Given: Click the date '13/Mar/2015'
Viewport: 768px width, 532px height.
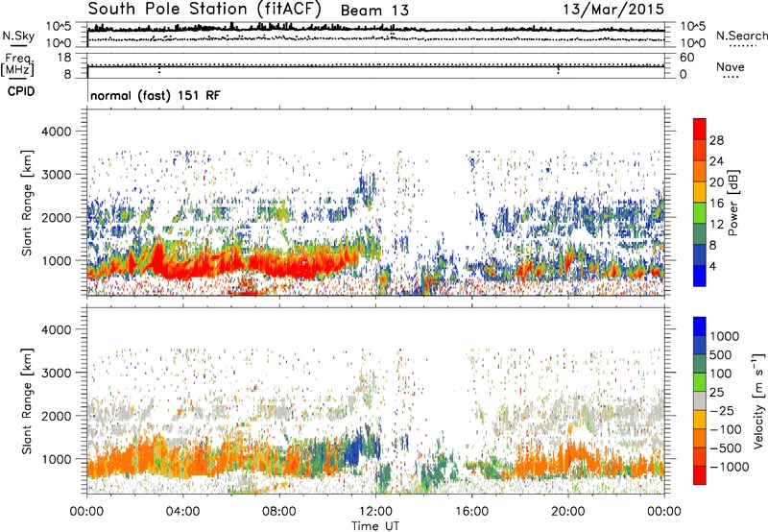Looking at the screenshot, I should (x=613, y=9).
